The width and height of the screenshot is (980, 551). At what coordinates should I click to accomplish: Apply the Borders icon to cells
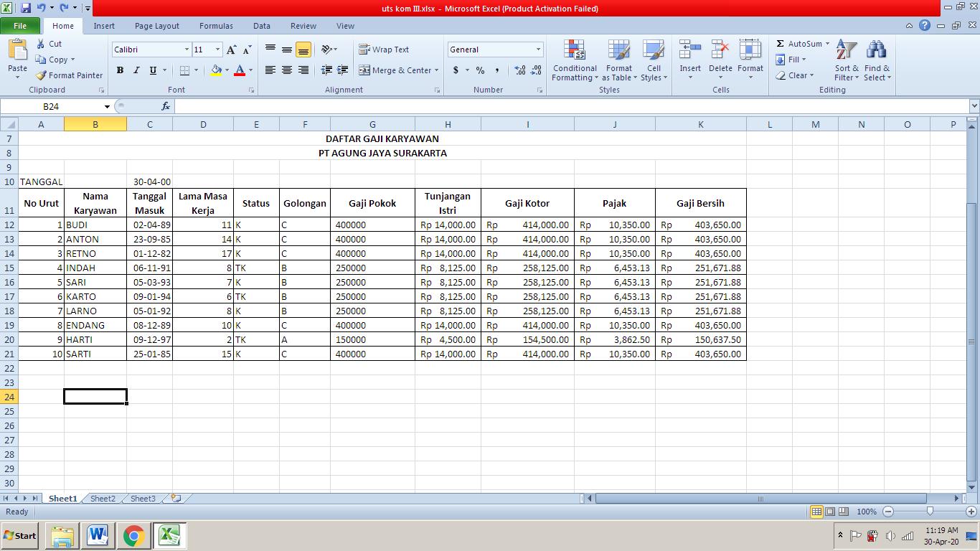184,70
